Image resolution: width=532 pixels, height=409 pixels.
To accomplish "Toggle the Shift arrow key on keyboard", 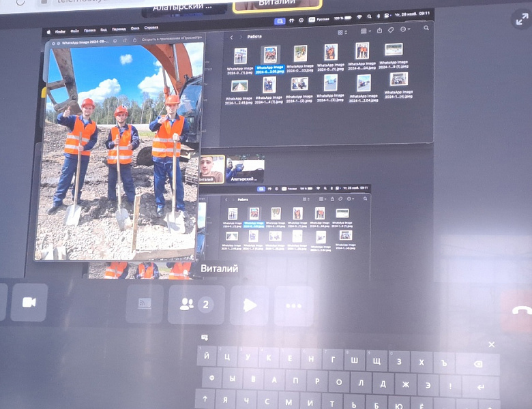I will (205, 399).
